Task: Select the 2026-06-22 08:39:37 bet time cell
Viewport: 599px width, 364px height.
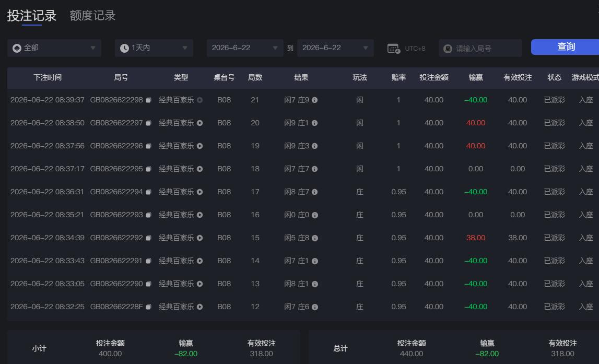Action: pos(48,100)
